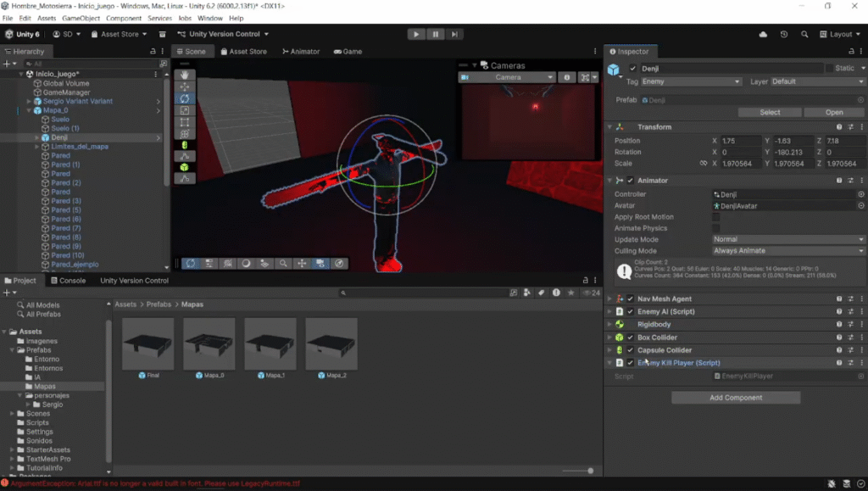Image resolution: width=868 pixels, height=491 pixels.
Task: Select the Rect transform tool
Action: pyautogui.click(x=186, y=121)
